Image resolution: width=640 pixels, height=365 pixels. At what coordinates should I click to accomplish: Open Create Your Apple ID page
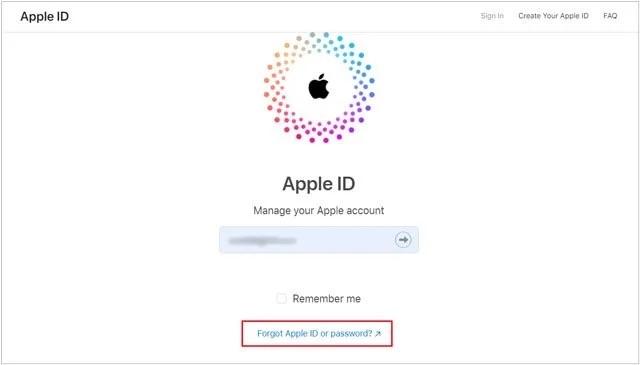click(x=553, y=16)
